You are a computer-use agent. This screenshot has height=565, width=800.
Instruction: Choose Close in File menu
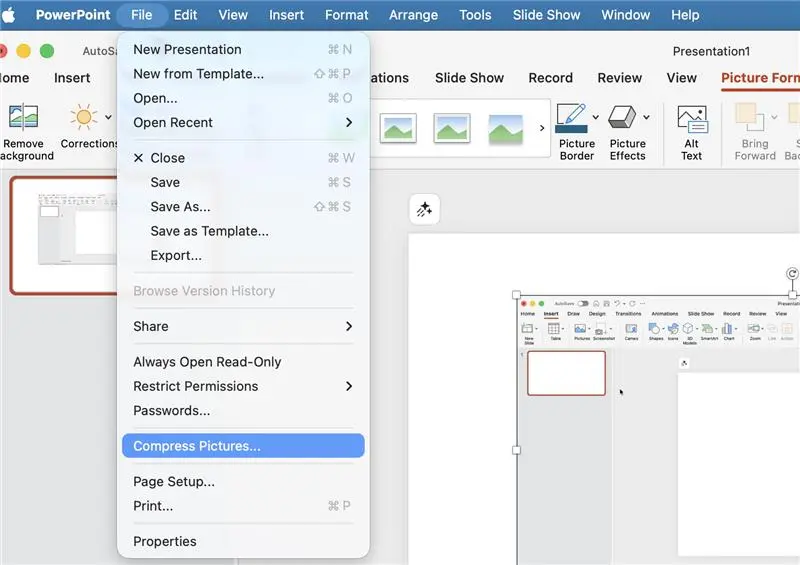243,158
